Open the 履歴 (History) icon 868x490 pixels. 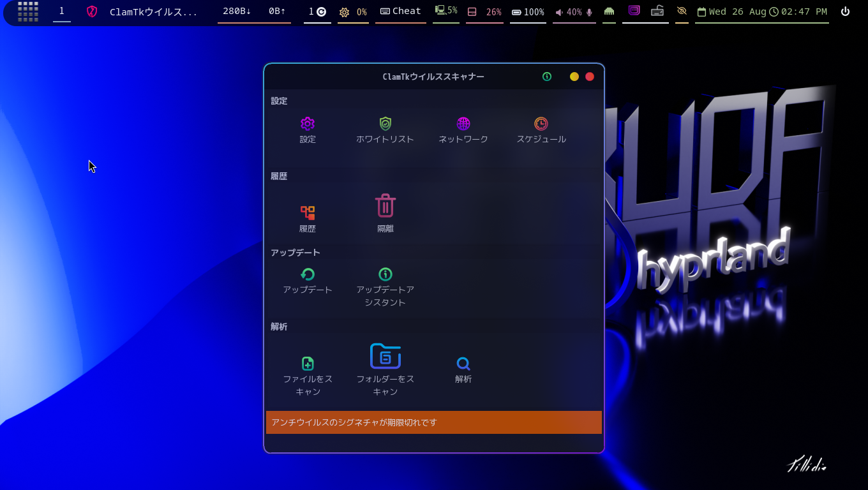(x=308, y=212)
